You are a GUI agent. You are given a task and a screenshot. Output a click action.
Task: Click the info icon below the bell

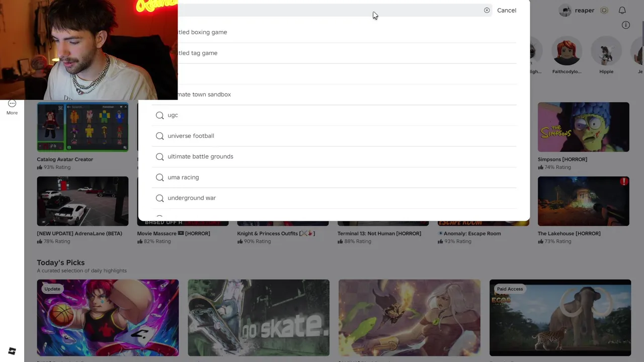[x=625, y=25]
